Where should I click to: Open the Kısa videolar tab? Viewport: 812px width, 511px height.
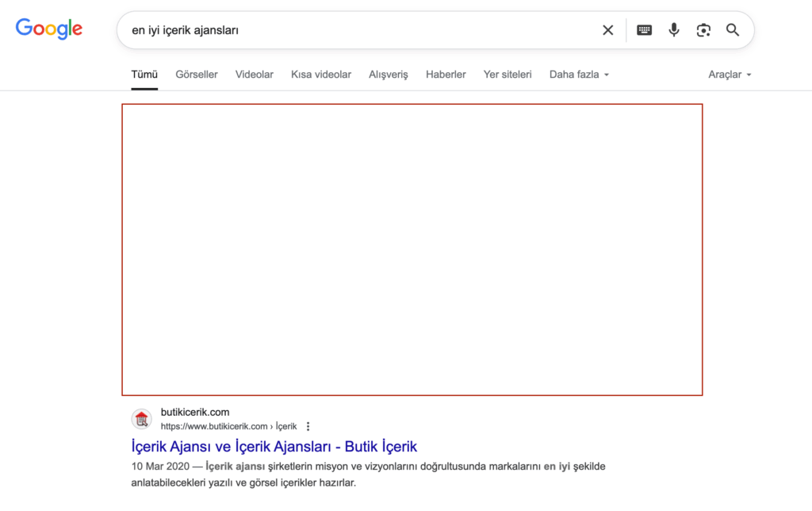coord(321,74)
